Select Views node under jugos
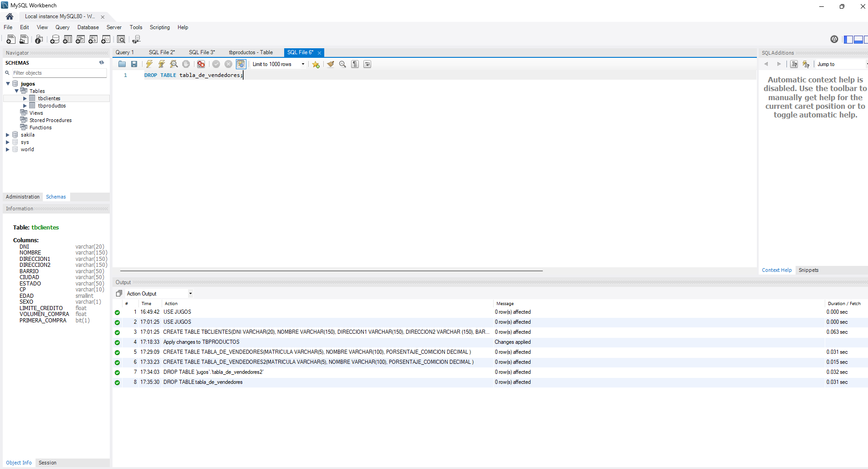The height and width of the screenshot is (469, 868). [36, 113]
